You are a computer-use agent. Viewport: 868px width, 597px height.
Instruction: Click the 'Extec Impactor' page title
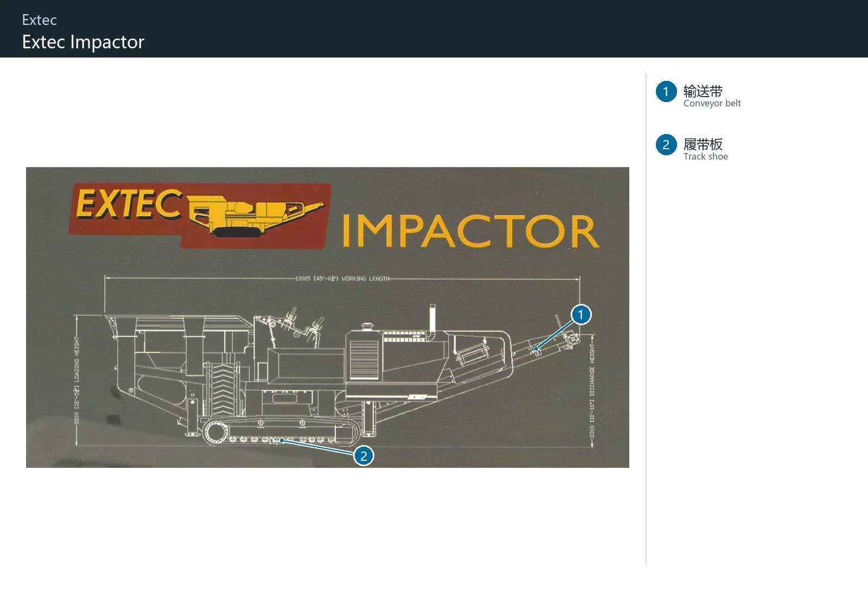click(83, 42)
